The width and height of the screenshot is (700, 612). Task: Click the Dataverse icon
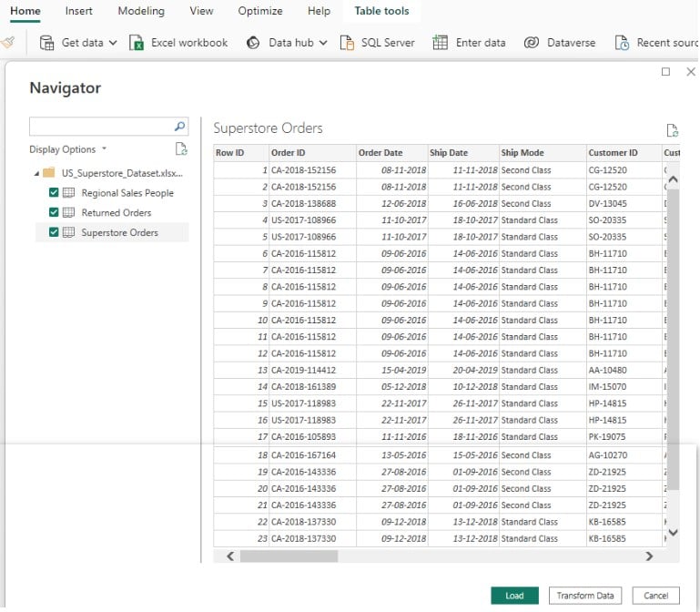click(x=532, y=43)
